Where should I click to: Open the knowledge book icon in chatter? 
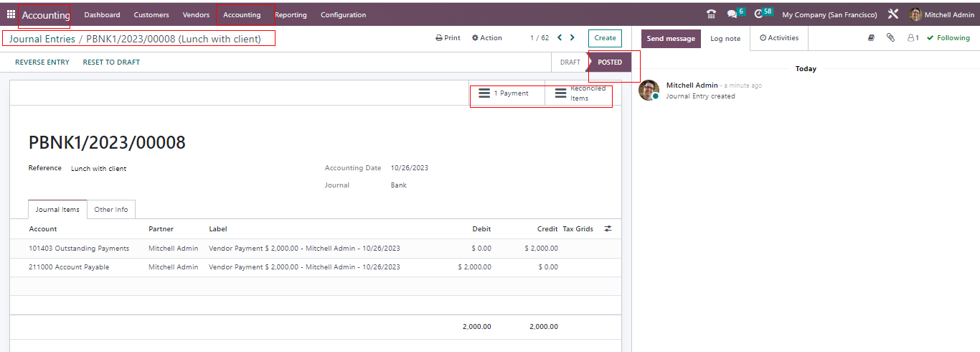coord(871,38)
